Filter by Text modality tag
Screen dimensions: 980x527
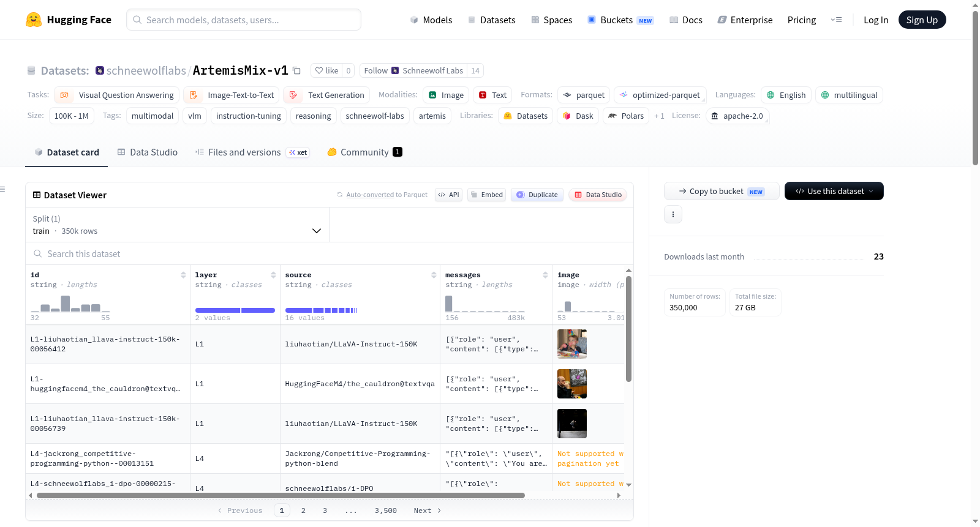pyautogui.click(x=492, y=95)
